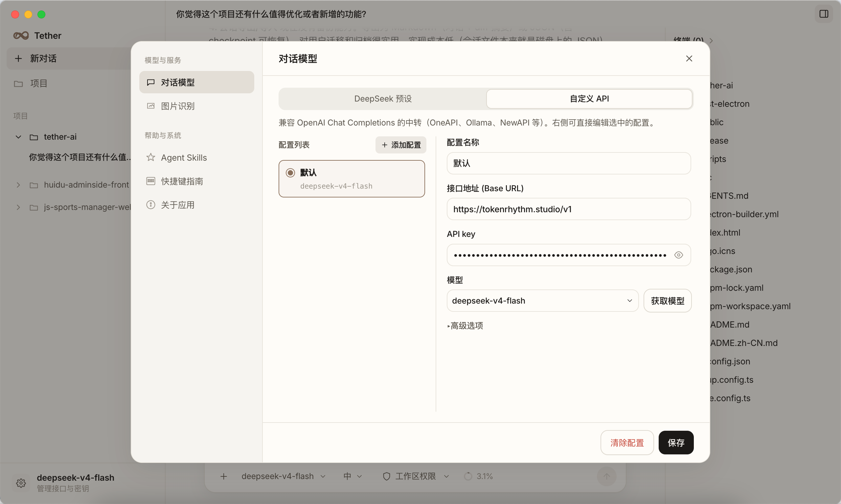
Task: Switch to the DeepSeek 预设 tab
Action: 383,99
